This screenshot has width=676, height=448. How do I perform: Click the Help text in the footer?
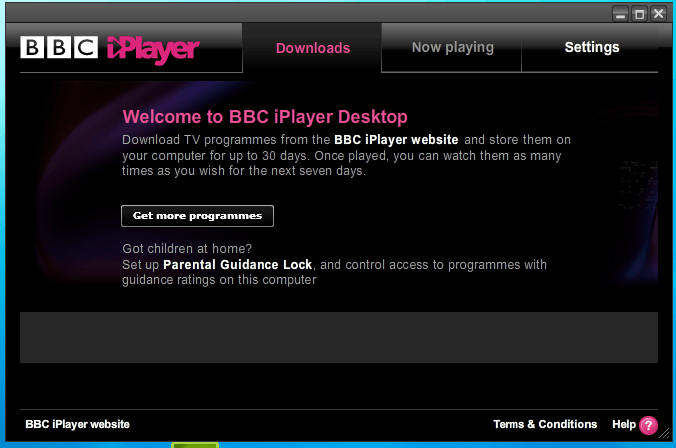click(x=623, y=424)
